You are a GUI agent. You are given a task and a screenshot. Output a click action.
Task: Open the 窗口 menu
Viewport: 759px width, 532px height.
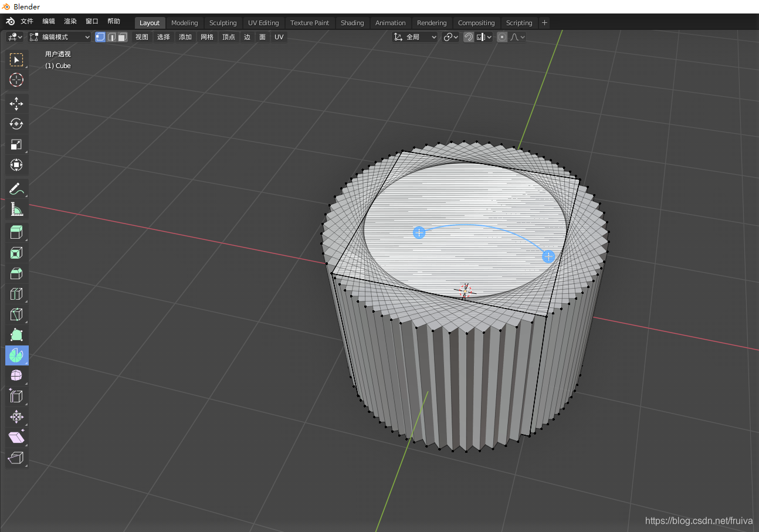click(92, 21)
